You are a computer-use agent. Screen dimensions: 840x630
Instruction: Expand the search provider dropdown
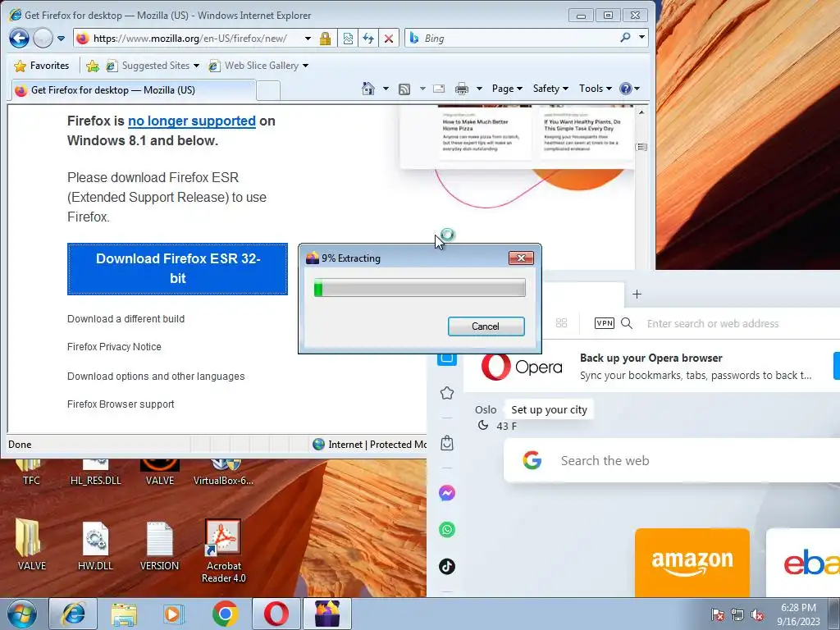pyautogui.click(x=641, y=38)
